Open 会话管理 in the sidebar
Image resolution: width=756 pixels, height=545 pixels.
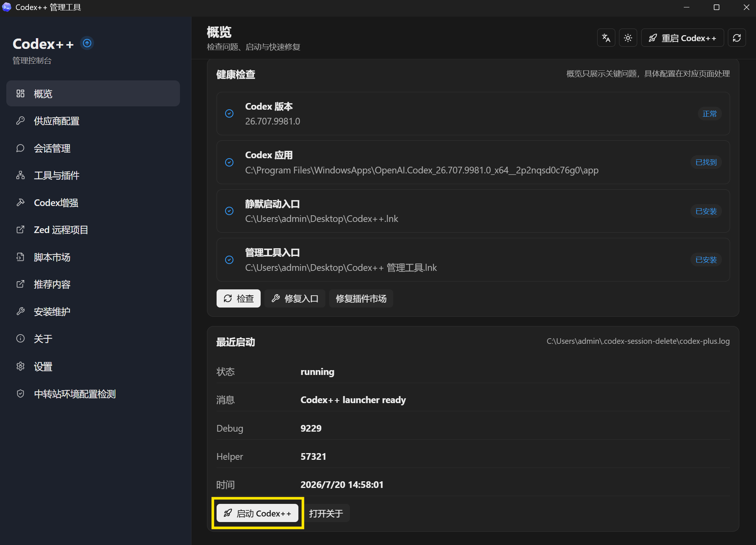coord(93,148)
